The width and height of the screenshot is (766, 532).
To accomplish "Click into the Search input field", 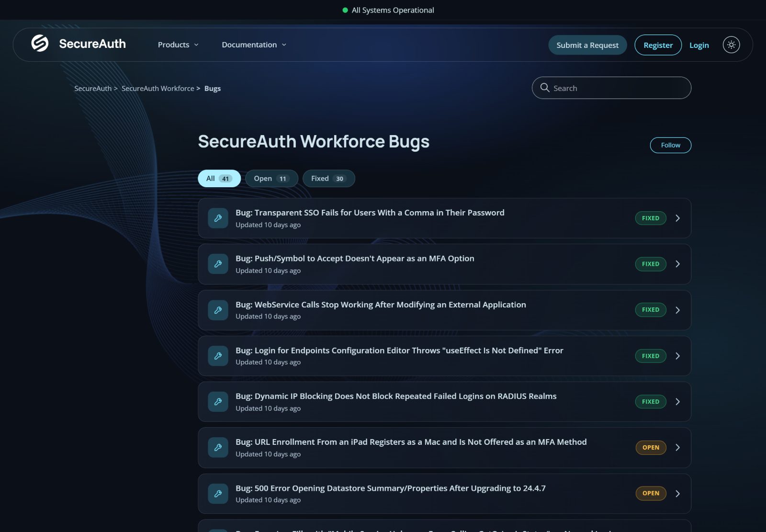I will click(x=611, y=88).
